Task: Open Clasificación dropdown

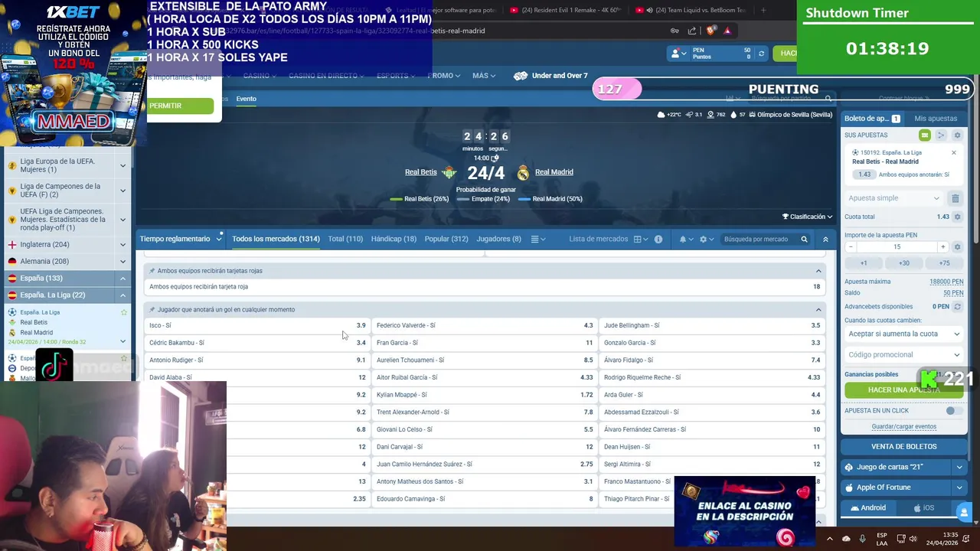Action: [807, 217]
